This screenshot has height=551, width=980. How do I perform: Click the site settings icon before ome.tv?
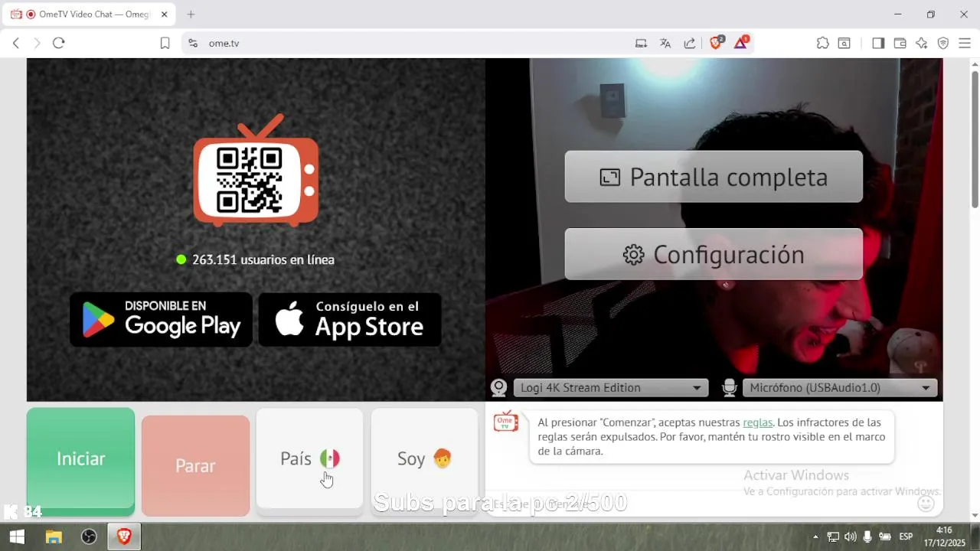(192, 44)
